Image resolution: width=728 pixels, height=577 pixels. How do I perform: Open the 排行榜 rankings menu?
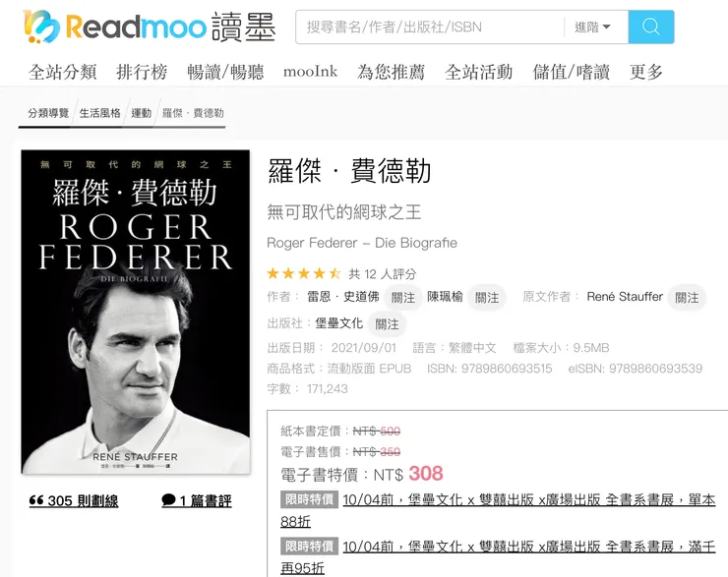(x=142, y=72)
